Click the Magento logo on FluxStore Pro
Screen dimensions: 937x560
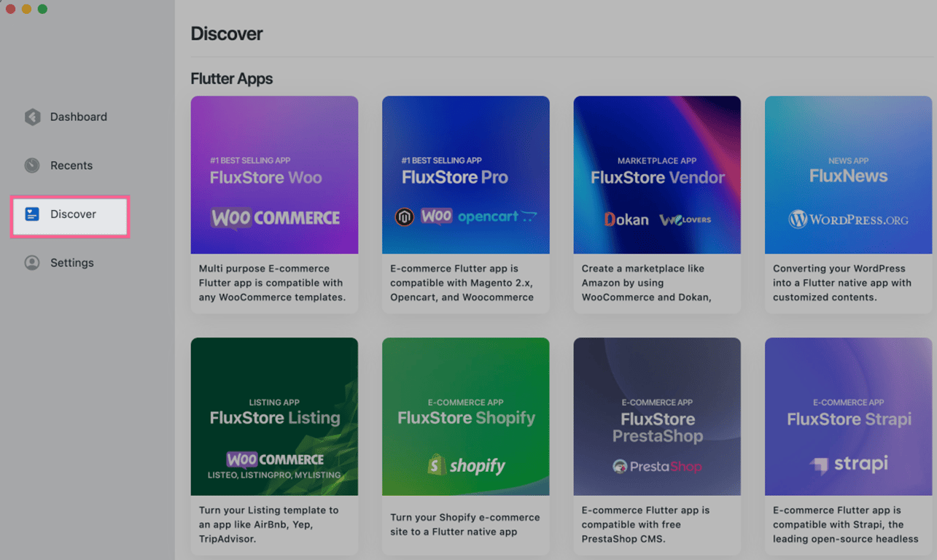pos(405,217)
